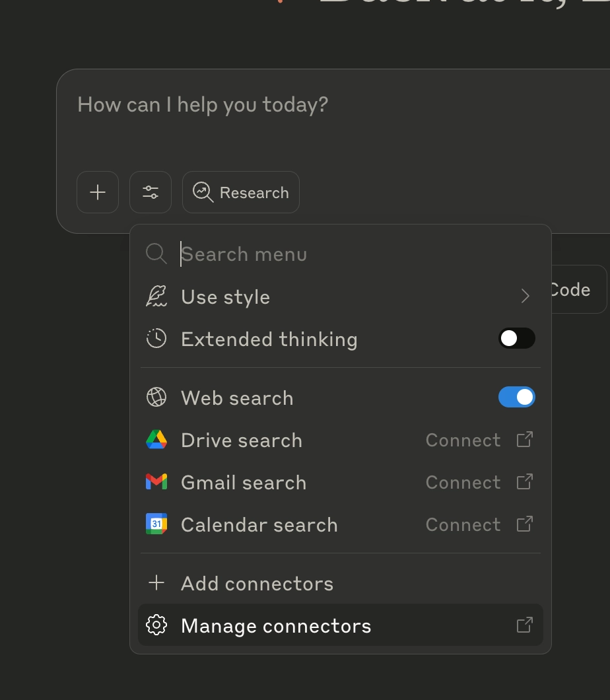
Task: Click the search and tools sliders icon
Action: tap(151, 192)
